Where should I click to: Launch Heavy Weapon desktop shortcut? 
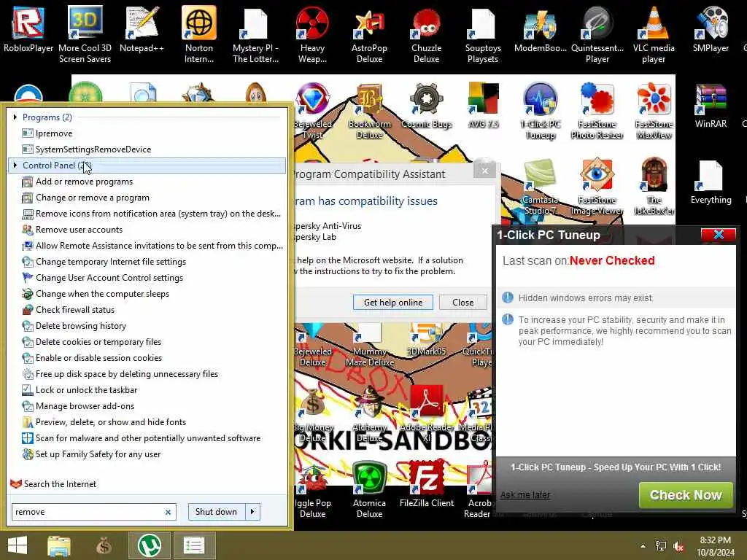point(312,34)
